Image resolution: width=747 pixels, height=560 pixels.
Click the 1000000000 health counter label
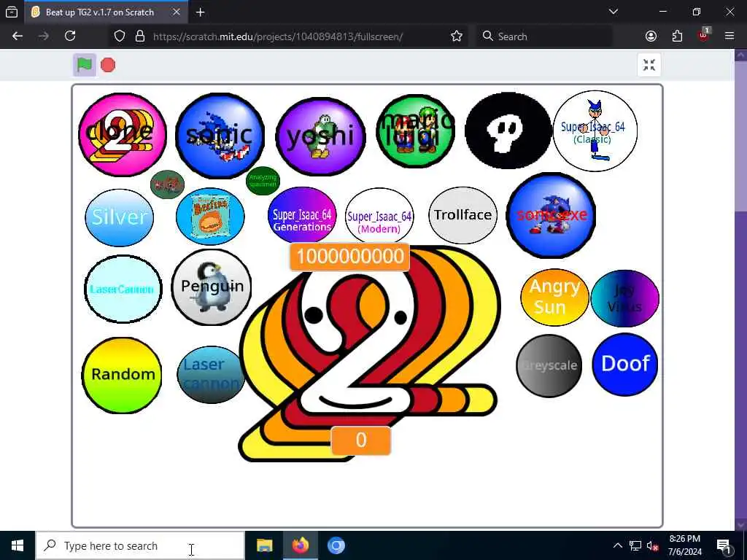point(349,257)
